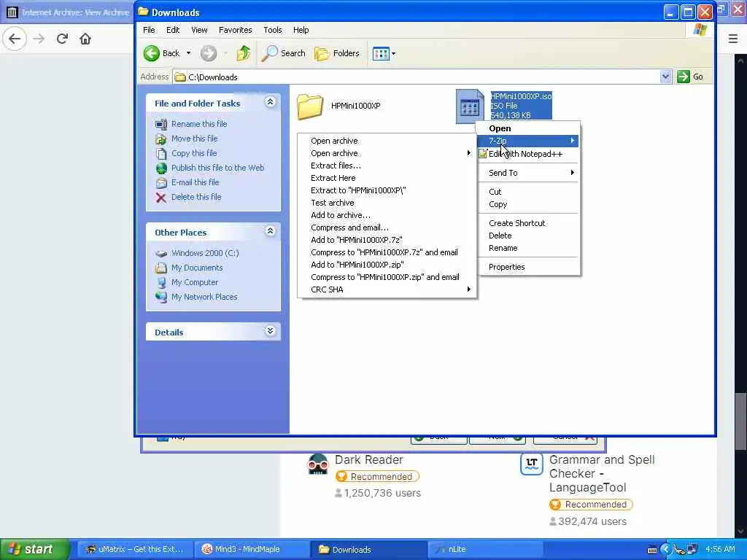Image resolution: width=747 pixels, height=560 pixels.
Task: Collapse the Other Places panel
Action: click(x=270, y=231)
